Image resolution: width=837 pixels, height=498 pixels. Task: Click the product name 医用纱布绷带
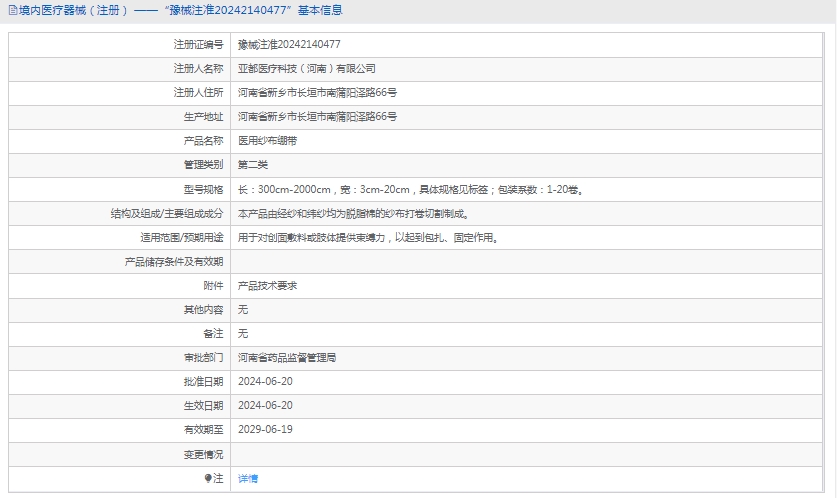[x=267, y=141]
